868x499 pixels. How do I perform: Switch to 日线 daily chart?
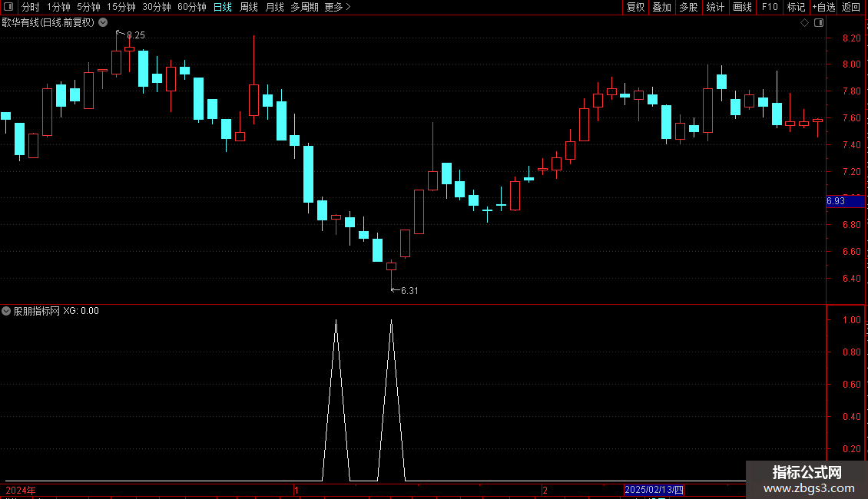point(223,7)
